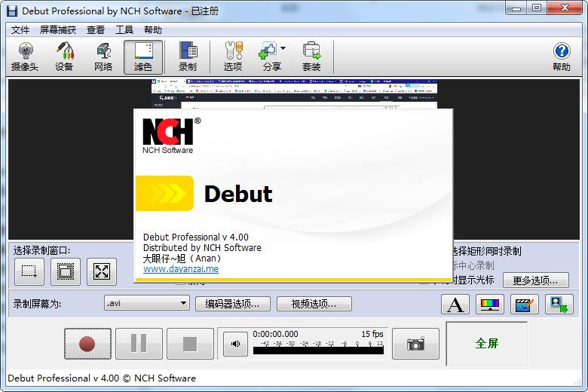Image resolution: width=588 pixels, height=392 pixels.
Task: Open color adjustments effects icon
Action: (490, 305)
